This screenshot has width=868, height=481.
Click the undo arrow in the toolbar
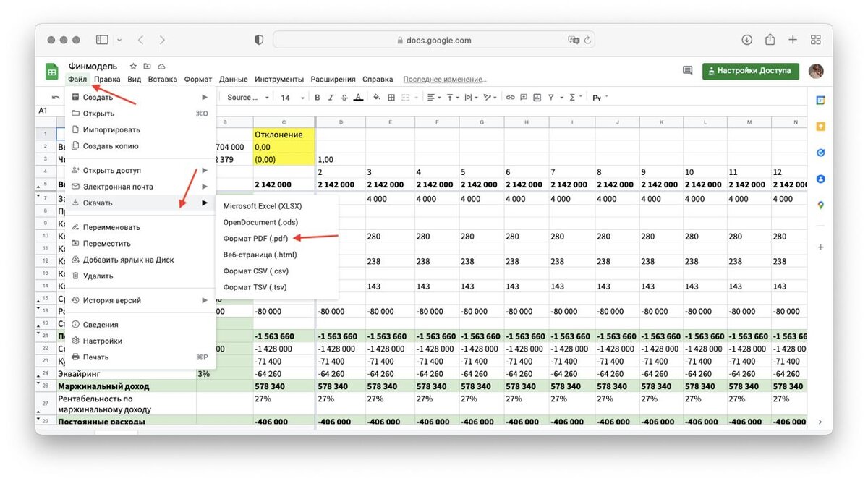56,98
